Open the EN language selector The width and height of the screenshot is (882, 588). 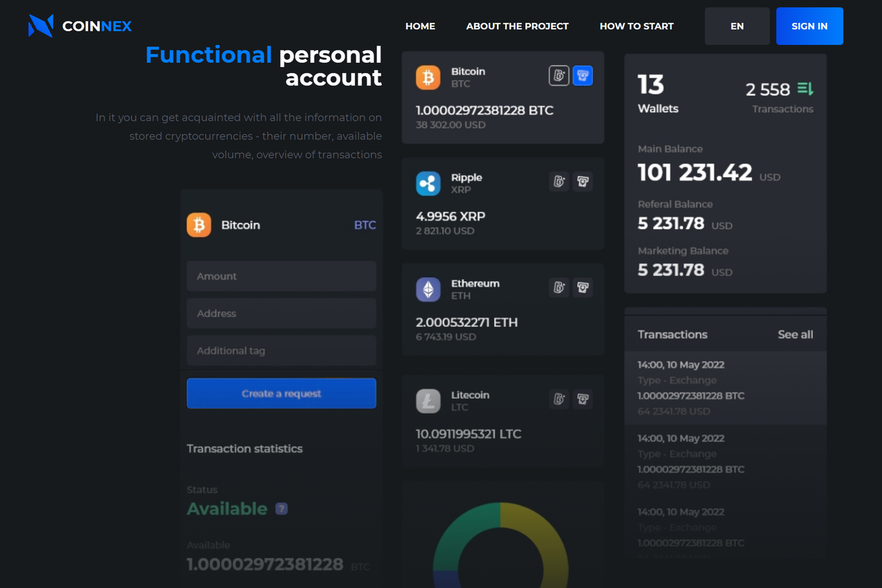pyautogui.click(x=737, y=26)
